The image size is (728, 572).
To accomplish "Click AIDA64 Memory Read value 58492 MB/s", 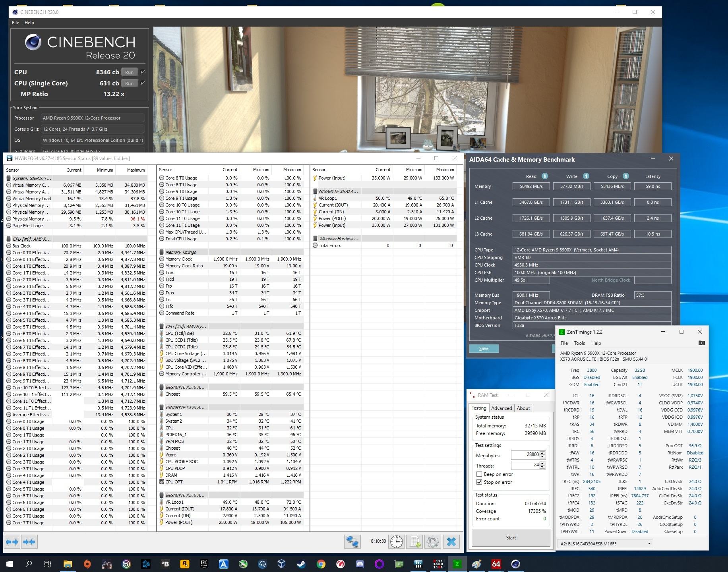I will (531, 186).
